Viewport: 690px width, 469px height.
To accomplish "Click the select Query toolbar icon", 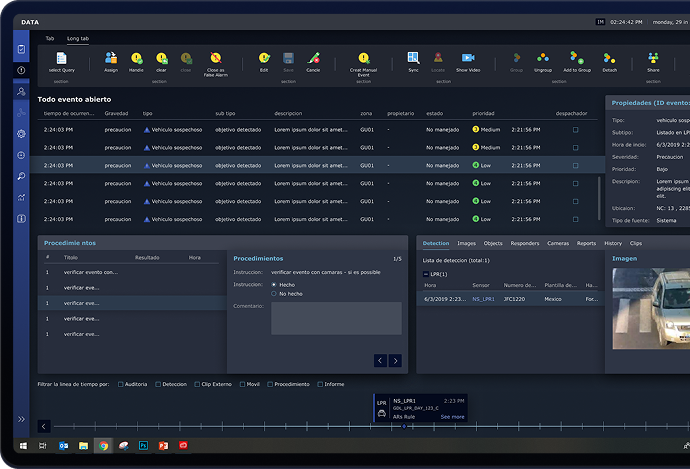I will click(x=61, y=59).
